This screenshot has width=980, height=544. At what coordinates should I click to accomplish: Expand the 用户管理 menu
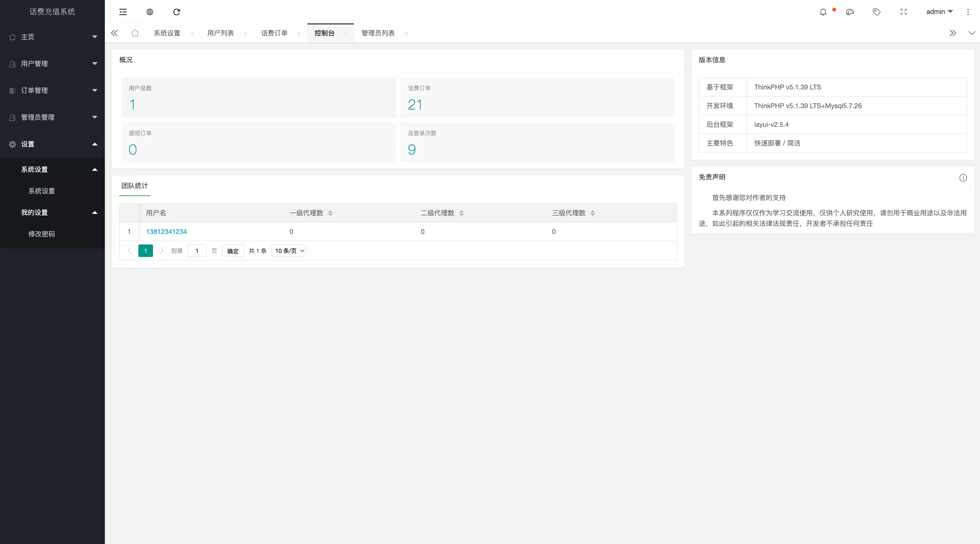pyautogui.click(x=52, y=63)
